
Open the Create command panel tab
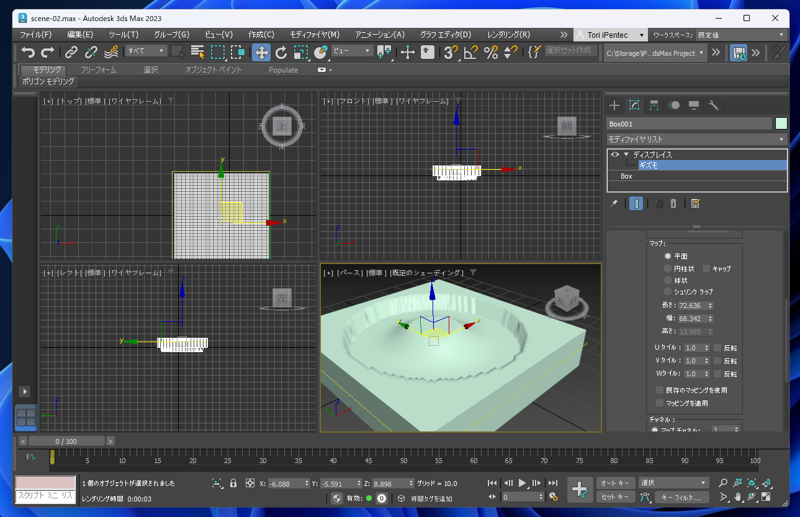[x=614, y=105]
